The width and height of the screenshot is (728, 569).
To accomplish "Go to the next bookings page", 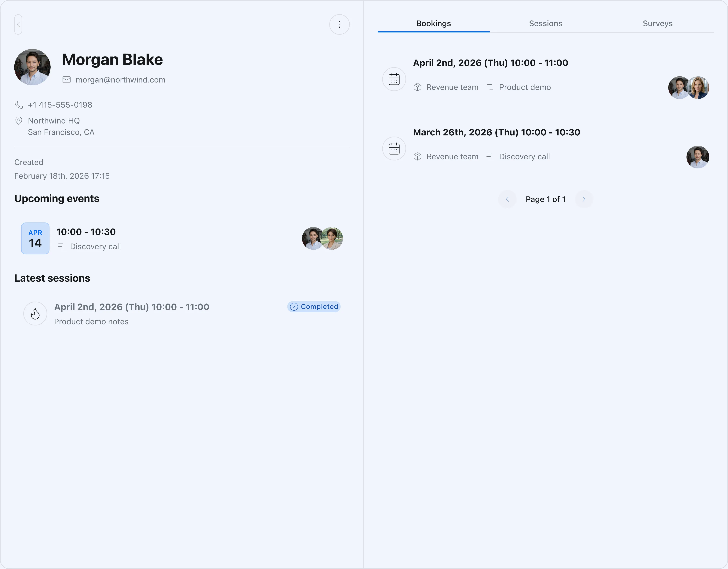I will point(584,199).
